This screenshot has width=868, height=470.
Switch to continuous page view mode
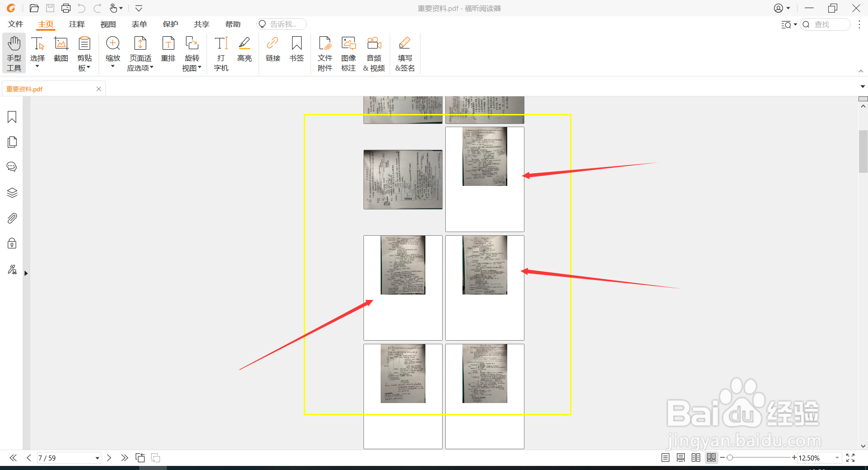point(681,458)
